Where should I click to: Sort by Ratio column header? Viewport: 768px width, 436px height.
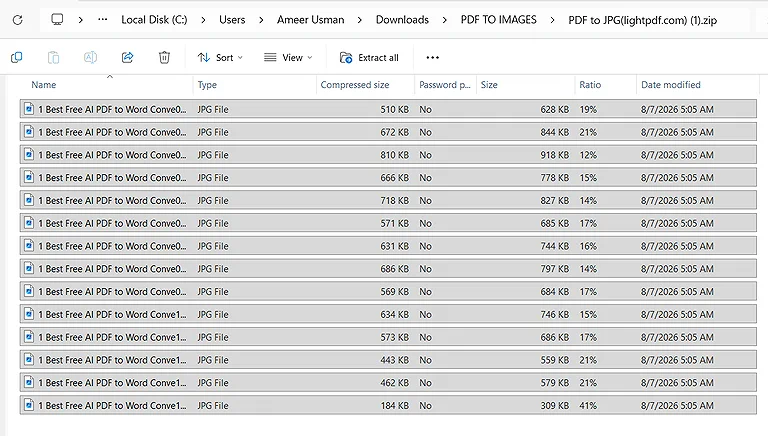pos(590,85)
